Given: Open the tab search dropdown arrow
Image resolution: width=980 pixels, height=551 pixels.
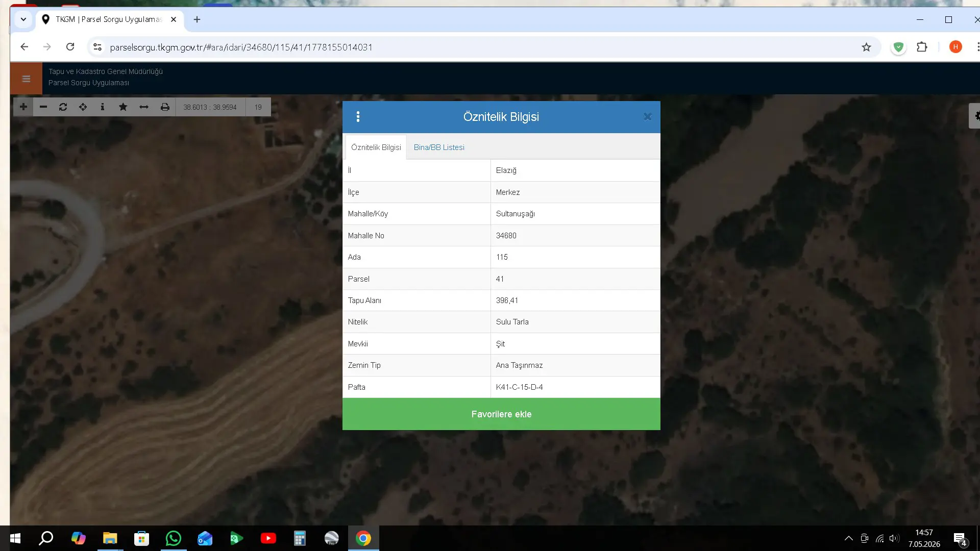Looking at the screenshot, I should tap(23, 19).
